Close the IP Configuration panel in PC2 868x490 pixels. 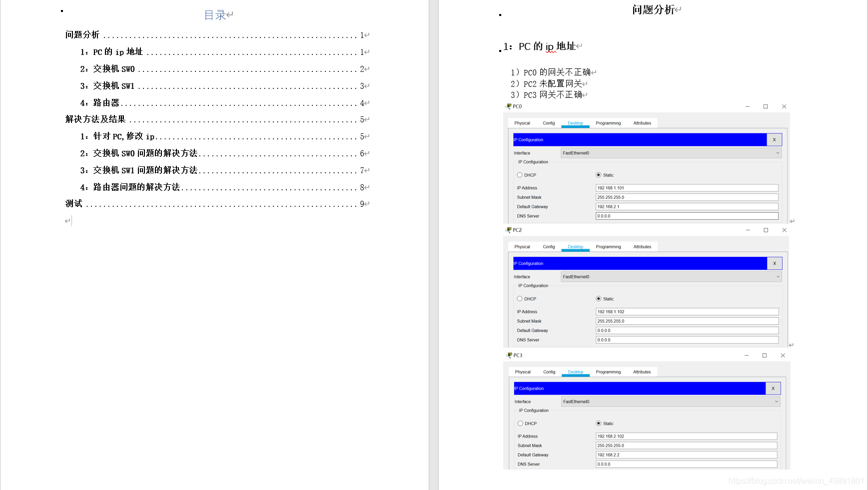[x=775, y=263]
